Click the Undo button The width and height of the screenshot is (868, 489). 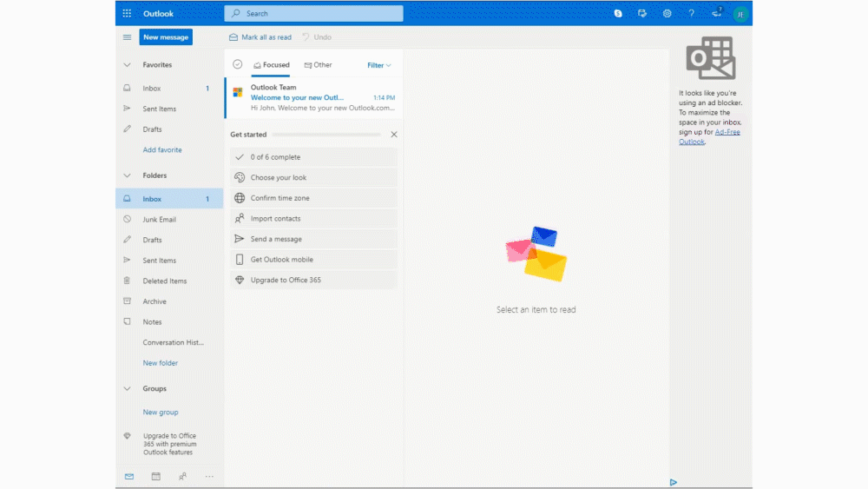point(317,37)
